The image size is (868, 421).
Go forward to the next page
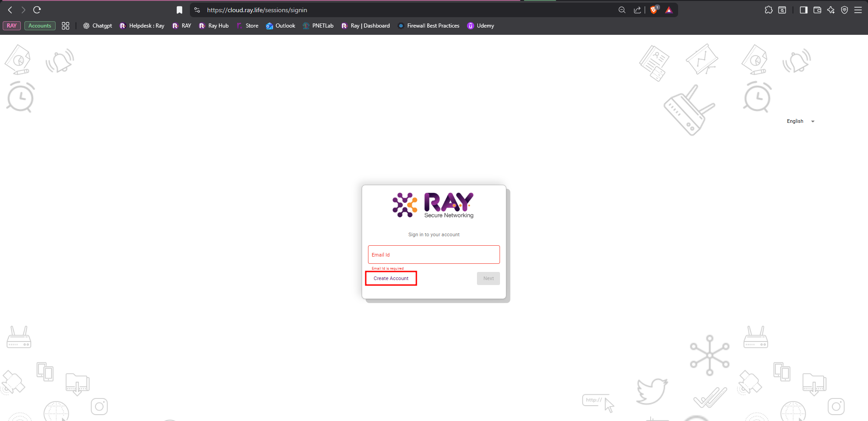[24, 10]
